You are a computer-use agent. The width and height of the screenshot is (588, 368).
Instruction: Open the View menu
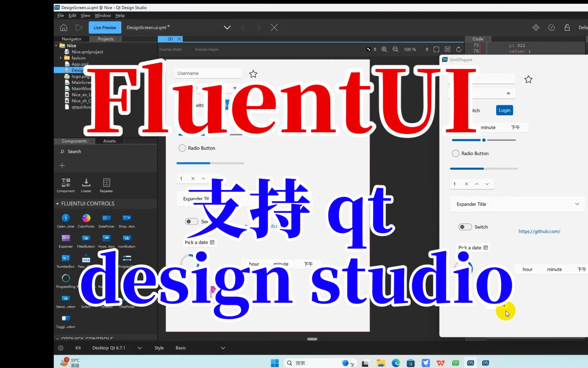point(85,16)
